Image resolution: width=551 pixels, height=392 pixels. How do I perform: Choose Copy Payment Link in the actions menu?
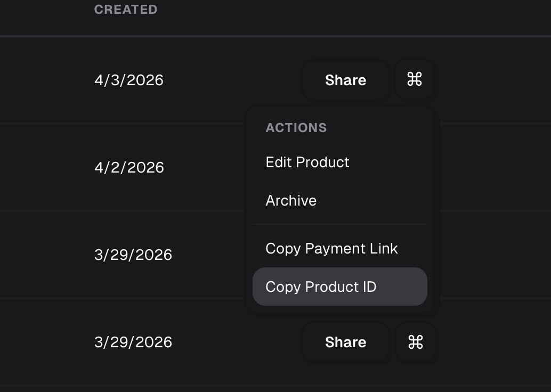[331, 248]
